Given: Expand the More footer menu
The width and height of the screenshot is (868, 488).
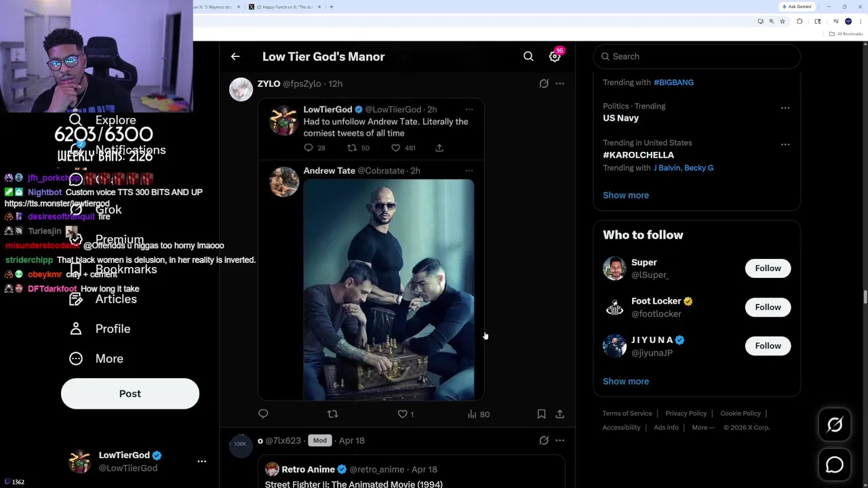Looking at the screenshot, I should tap(703, 428).
